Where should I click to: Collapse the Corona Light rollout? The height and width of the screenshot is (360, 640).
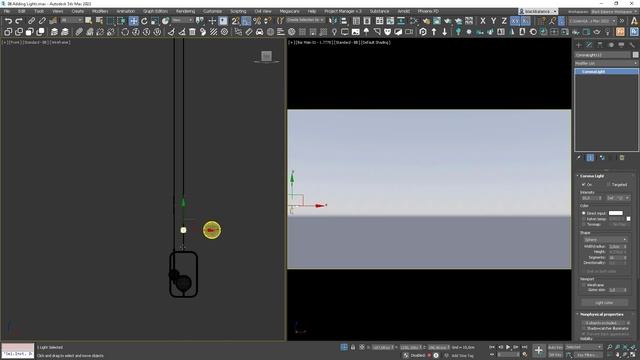(x=592, y=176)
